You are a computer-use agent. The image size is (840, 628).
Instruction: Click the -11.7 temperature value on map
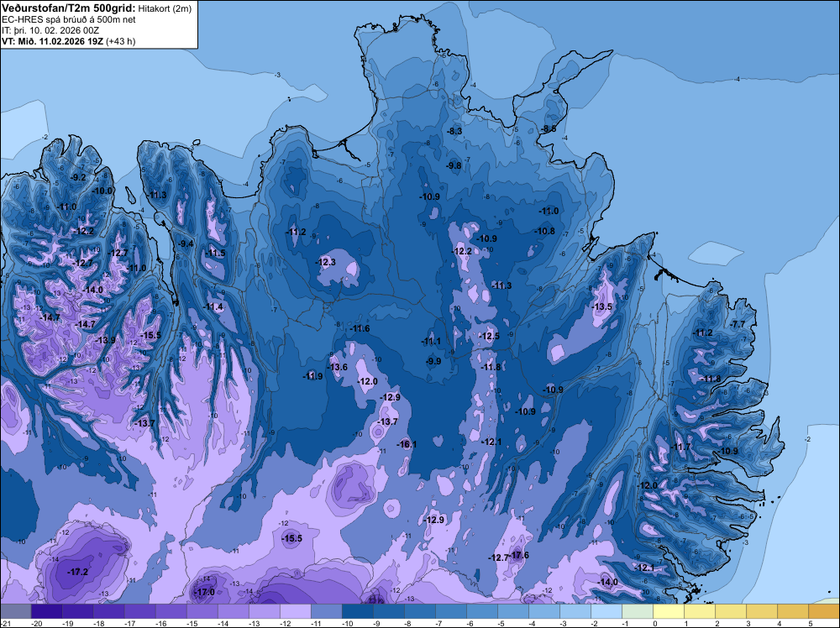coord(681,447)
